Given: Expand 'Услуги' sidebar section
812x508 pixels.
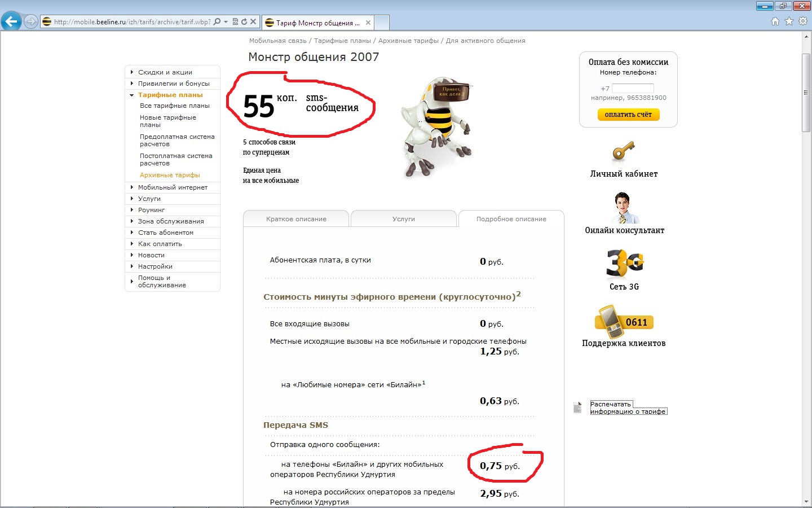Looking at the screenshot, I should 149,199.
